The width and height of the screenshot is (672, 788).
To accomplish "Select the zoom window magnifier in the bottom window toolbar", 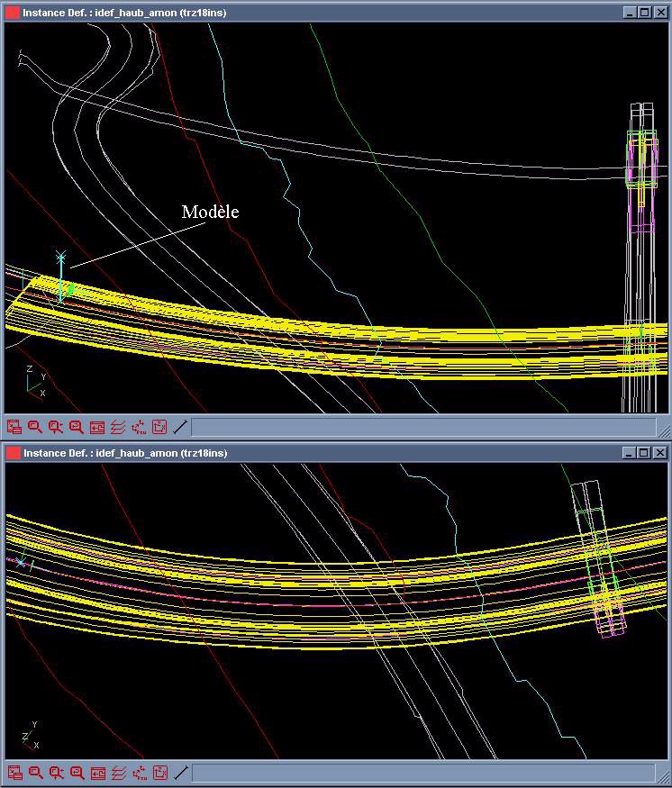I will pos(35,773).
